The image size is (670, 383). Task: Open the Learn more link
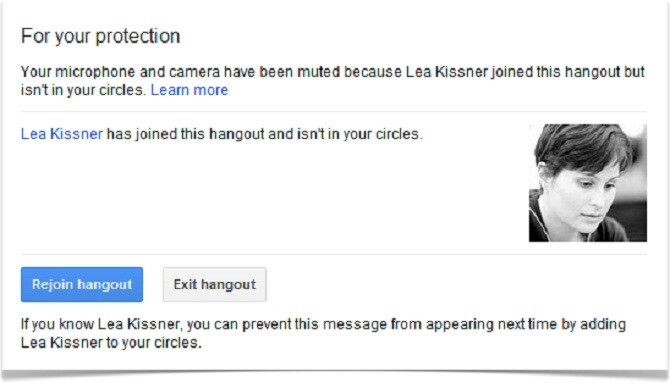coord(189,90)
